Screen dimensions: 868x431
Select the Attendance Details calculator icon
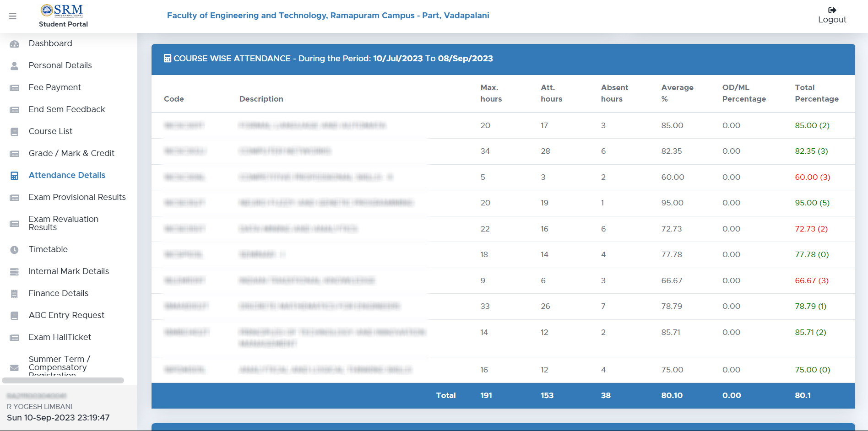tap(14, 175)
